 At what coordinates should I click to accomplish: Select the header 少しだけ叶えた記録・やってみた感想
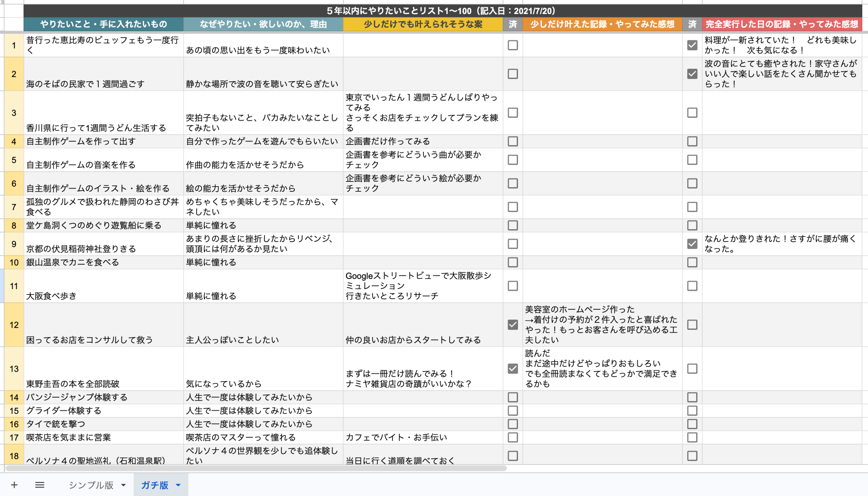(603, 24)
